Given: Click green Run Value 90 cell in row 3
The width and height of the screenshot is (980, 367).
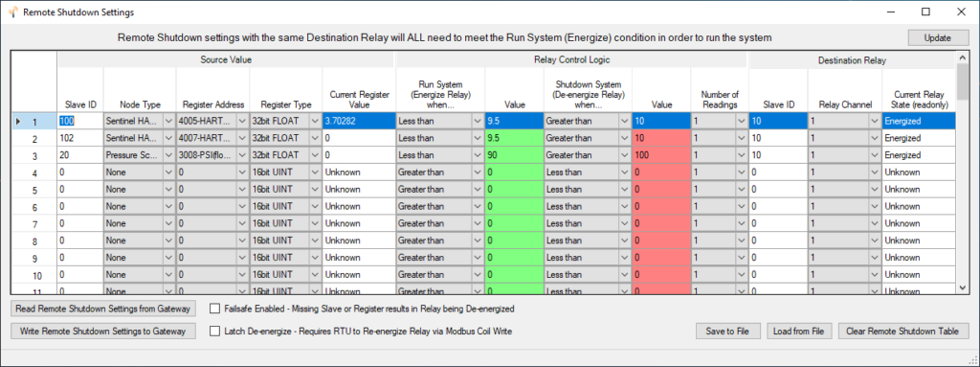Looking at the screenshot, I should (514, 154).
